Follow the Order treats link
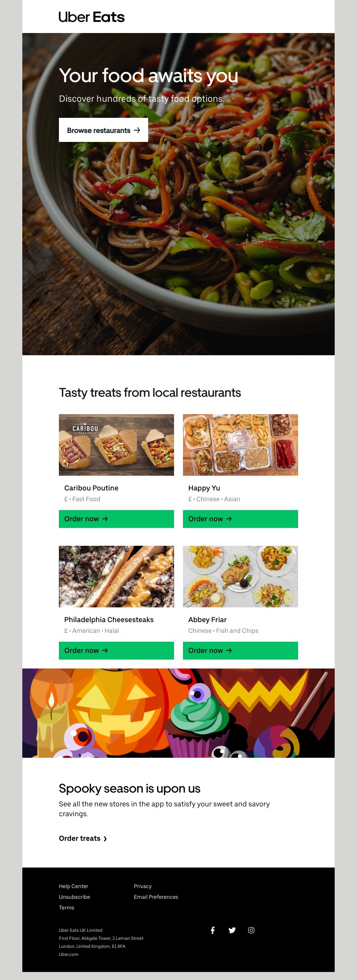The height and width of the screenshot is (980, 357). tap(83, 839)
